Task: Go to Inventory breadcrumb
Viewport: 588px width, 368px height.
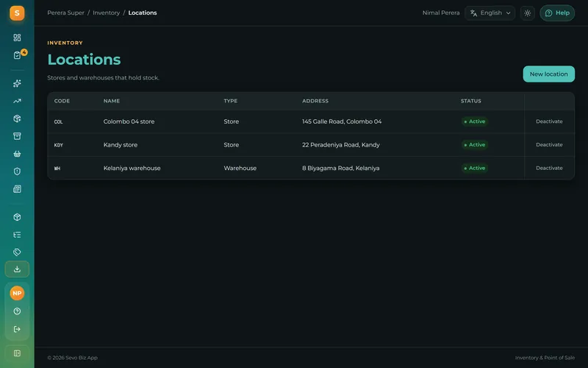Action: pyautogui.click(x=106, y=13)
